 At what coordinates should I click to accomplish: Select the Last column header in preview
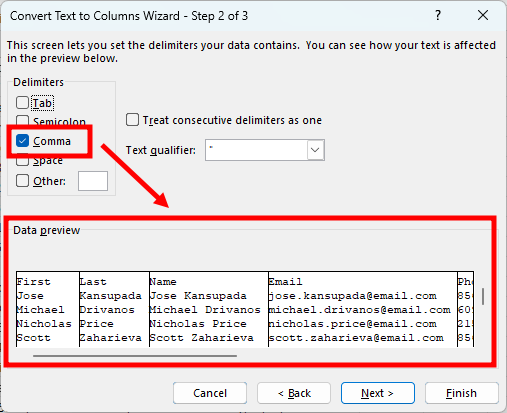[93, 282]
